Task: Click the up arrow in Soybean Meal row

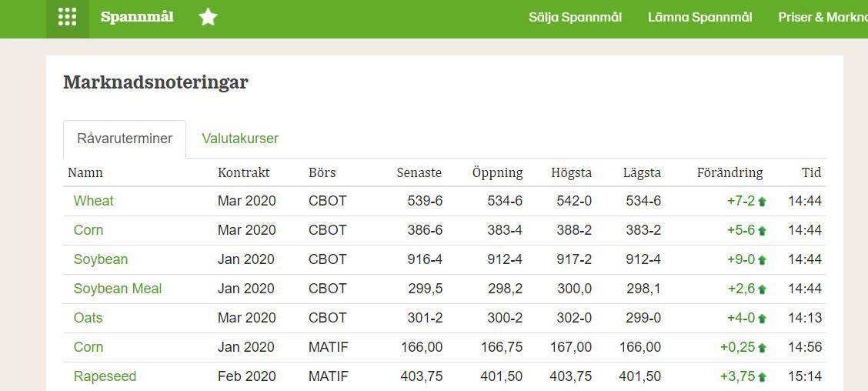Action: pos(762,289)
